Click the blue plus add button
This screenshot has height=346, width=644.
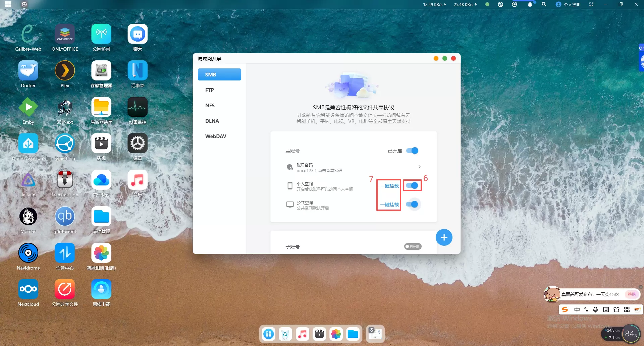coord(444,237)
